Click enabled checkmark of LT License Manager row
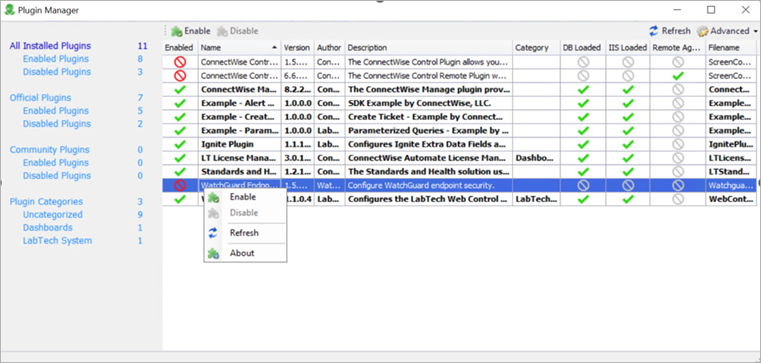The height and width of the screenshot is (363, 761). pos(180,158)
